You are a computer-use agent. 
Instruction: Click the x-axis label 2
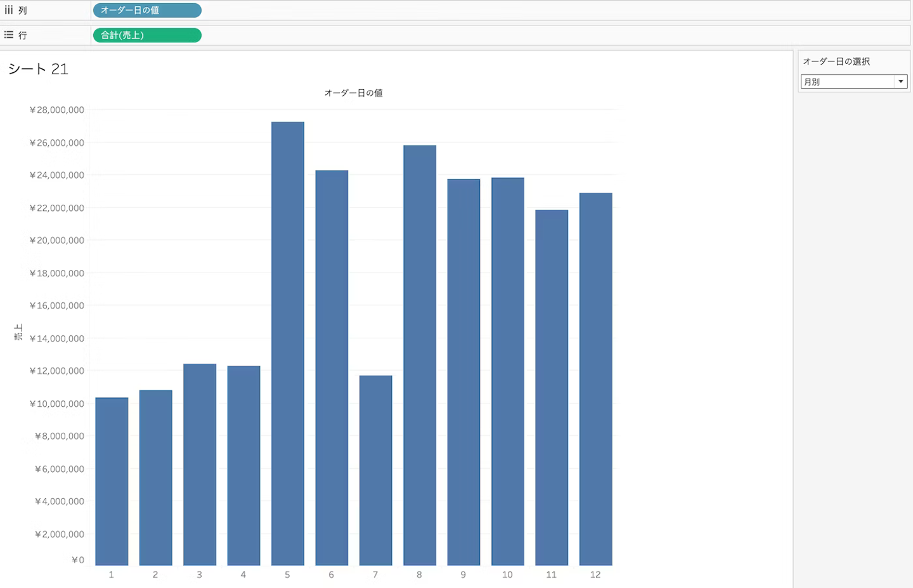[155, 575]
